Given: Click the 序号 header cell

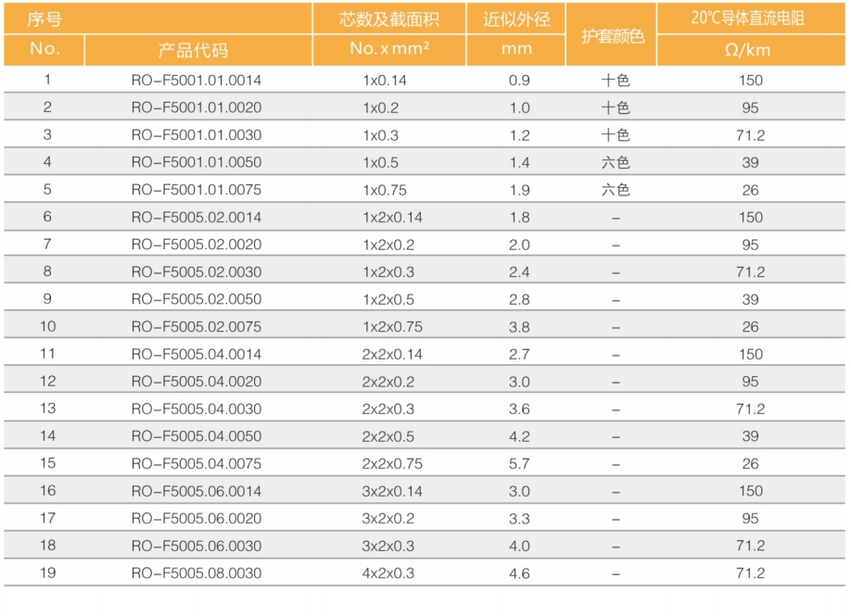Looking at the screenshot, I should pos(44,19).
